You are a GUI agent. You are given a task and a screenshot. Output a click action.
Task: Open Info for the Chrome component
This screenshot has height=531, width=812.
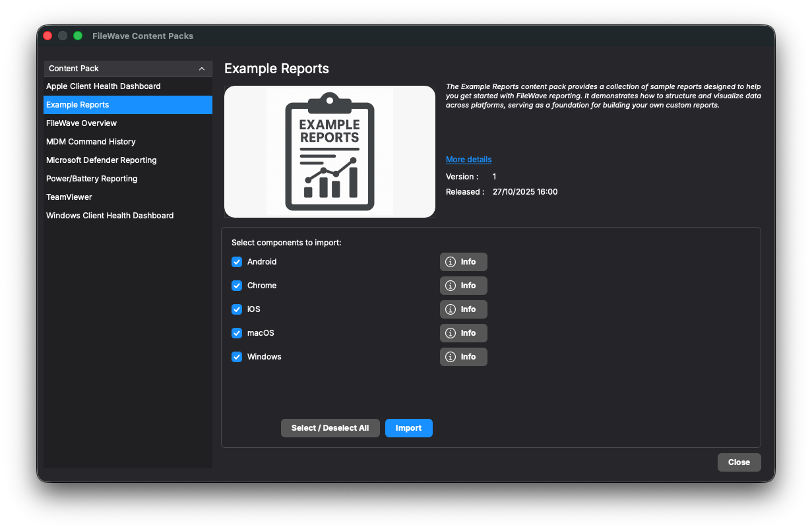click(x=463, y=286)
